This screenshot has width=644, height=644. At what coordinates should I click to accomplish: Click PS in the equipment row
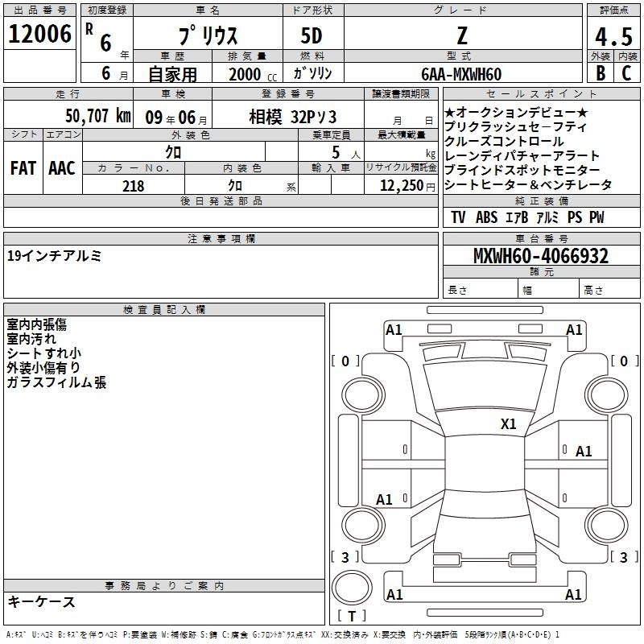(x=575, y=217)
